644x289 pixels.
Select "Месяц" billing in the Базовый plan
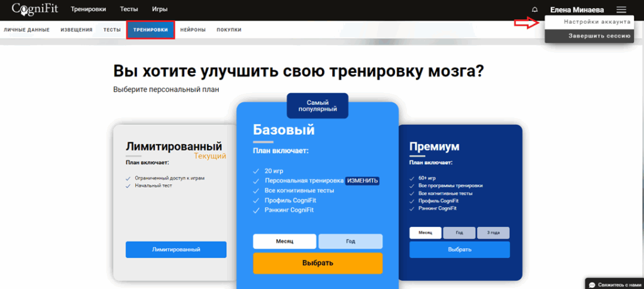click(284, 241)
